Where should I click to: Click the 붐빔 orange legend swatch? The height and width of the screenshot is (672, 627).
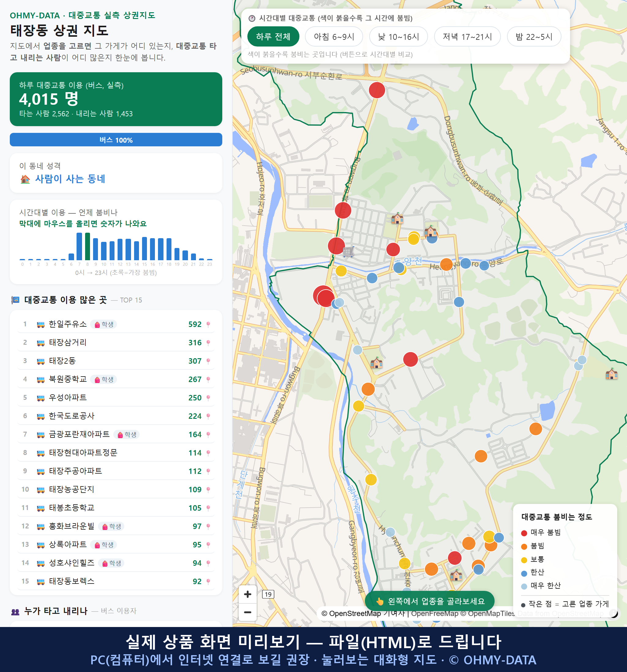pyautogui.click(x=524, y=546)
